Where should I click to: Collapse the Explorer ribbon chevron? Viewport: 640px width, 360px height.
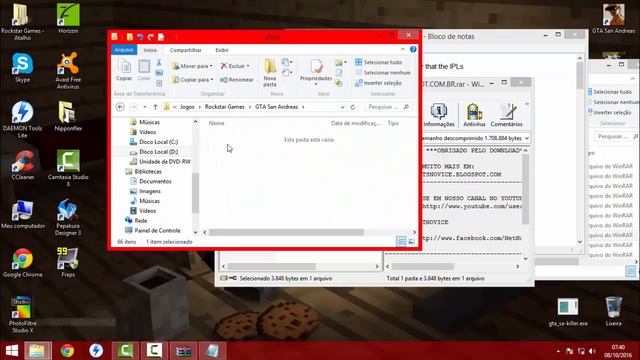pyautogui.click(x=403, y=49)
